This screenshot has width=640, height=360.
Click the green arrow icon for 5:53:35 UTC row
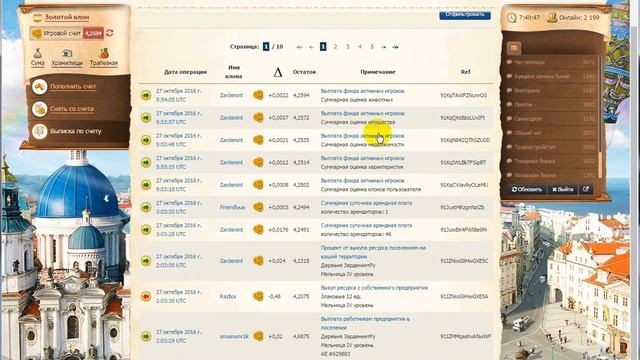[146, 162]
